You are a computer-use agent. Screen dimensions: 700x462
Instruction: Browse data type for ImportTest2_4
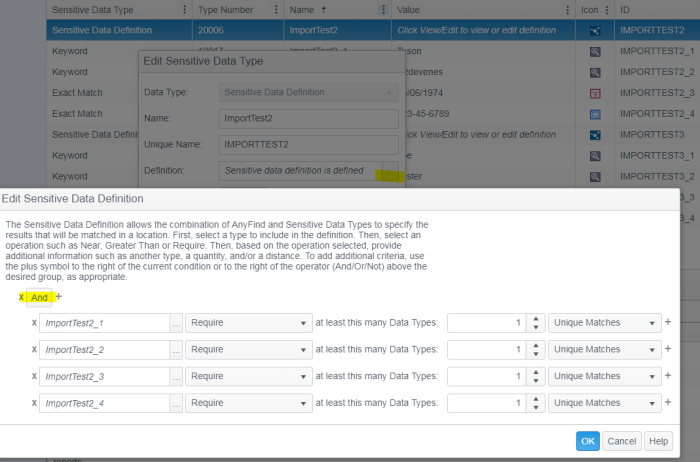pos(176,403)
